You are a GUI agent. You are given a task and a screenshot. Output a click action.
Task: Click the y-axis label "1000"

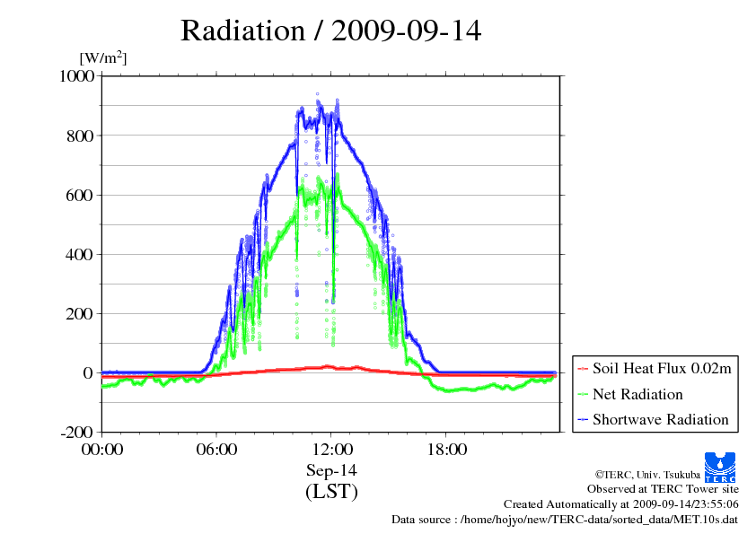tap(77, 76)
